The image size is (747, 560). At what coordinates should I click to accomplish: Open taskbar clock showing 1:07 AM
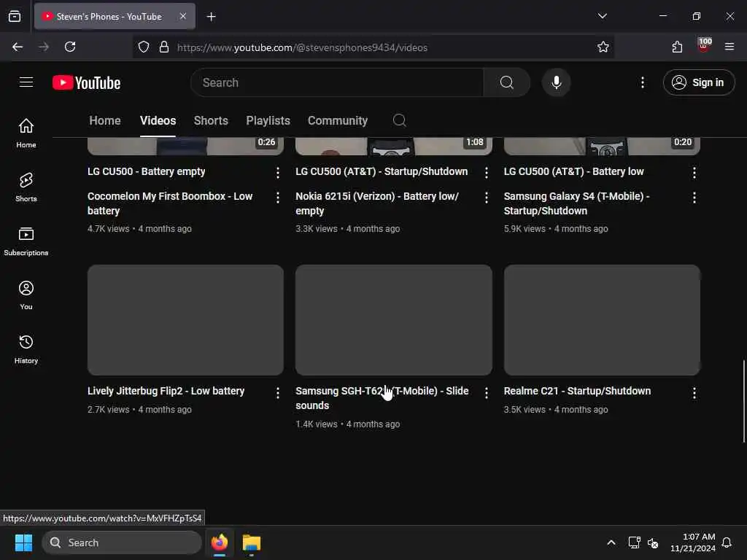click(693, 542)
